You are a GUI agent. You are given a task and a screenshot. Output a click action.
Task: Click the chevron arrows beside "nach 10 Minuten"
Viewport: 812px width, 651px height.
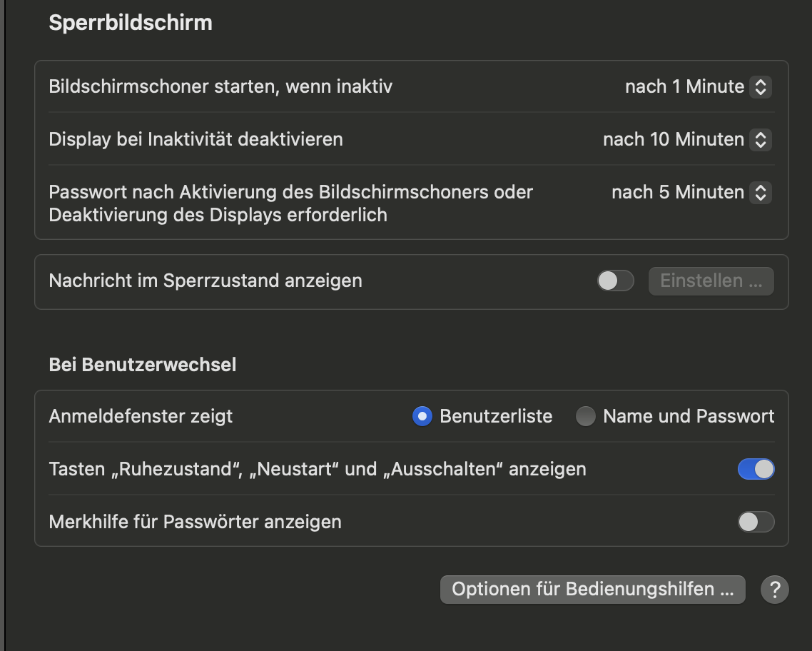[761, 140]
